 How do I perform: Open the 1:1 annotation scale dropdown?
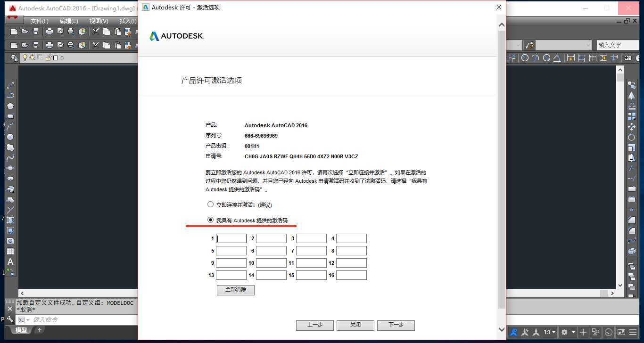pos(550,332)
